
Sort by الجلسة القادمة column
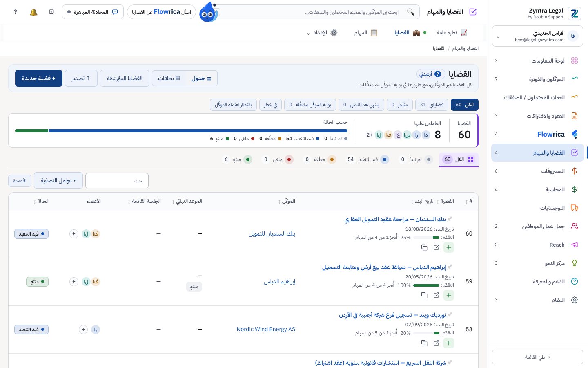[144, 201]
